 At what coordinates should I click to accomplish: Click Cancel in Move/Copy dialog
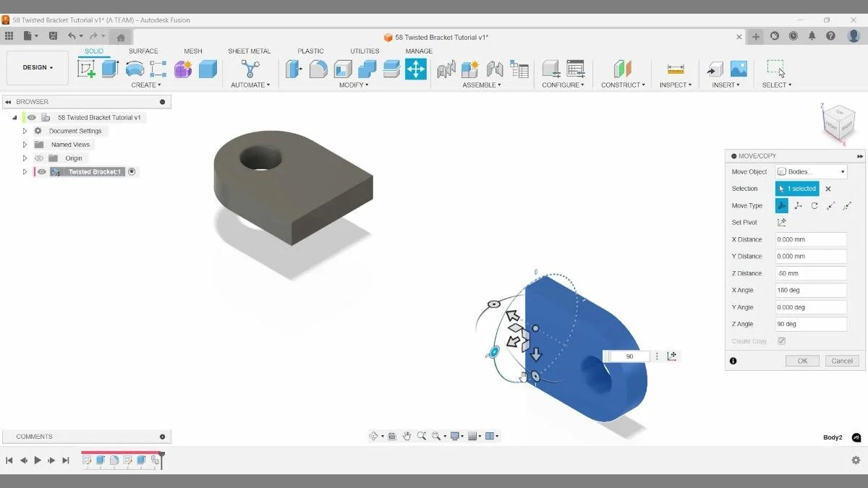click(x=842, y=361)
